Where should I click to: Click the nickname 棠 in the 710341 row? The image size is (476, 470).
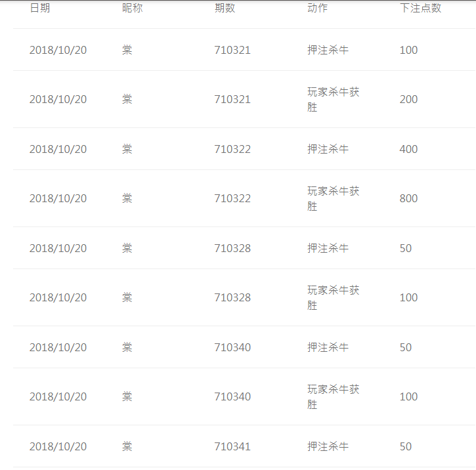[127, 446]
